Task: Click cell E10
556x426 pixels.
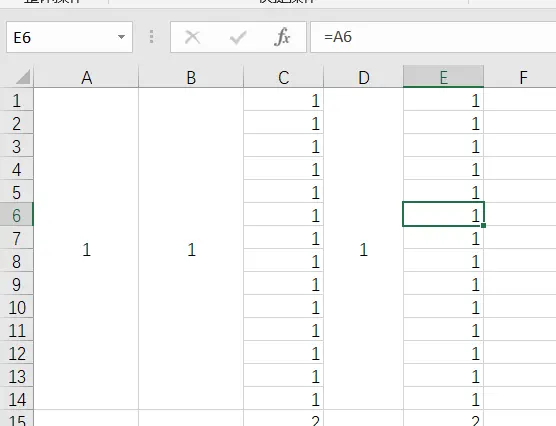Action: 444,306
